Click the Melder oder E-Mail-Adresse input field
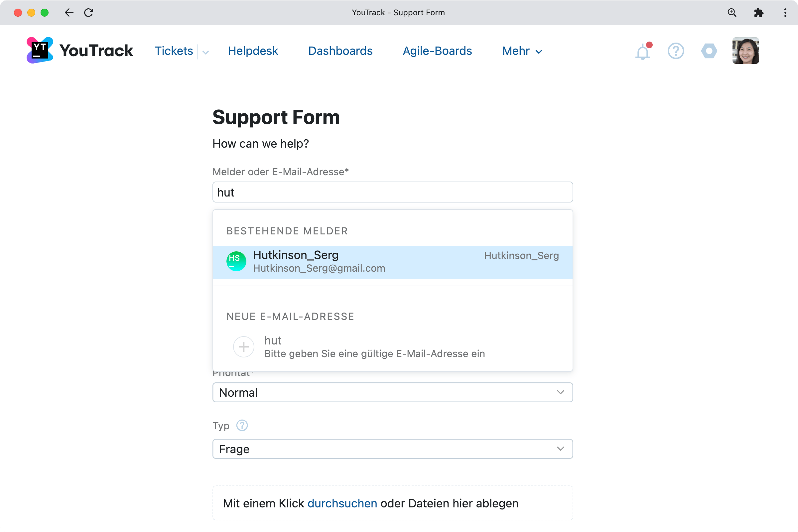This screenshot has height=532, width=798. pyautogui.click(x=392, y=192)
